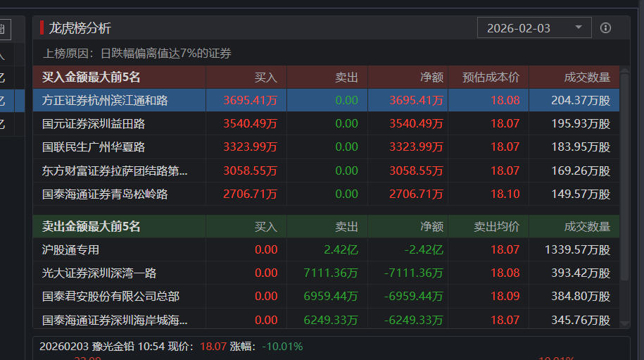The image size is (644, 360).
Task: Select row 光大证券深圳深湾一路
Action: [x=326, y=273]
